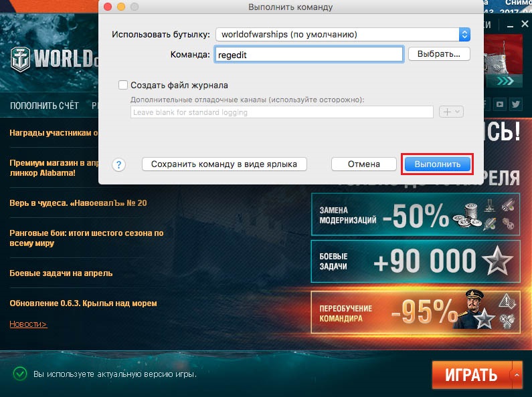Click the help question mark icon
532x397 pixels.
pyautogui.click(x=118, y=164)
